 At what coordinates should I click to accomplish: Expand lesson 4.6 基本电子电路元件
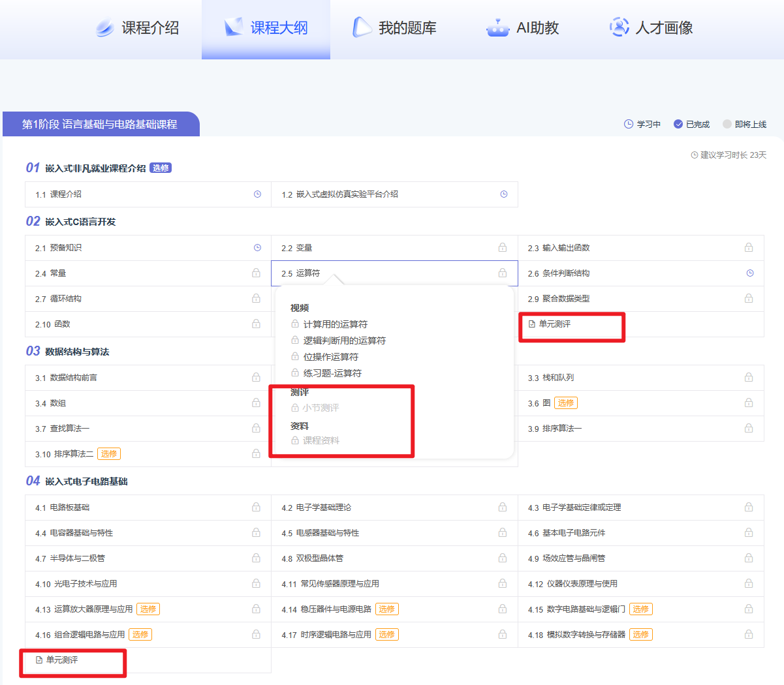pyautogui.click(x=641, y=533)
